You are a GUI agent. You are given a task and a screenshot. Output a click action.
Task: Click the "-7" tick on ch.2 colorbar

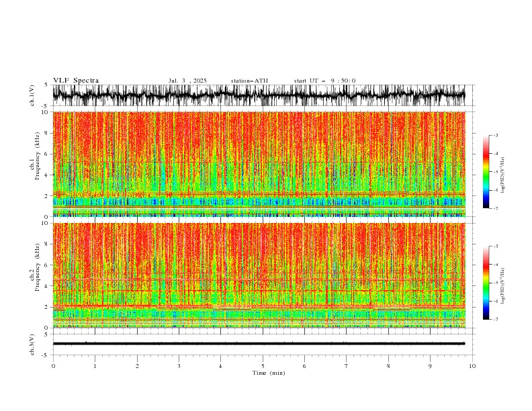pos(496,319)
